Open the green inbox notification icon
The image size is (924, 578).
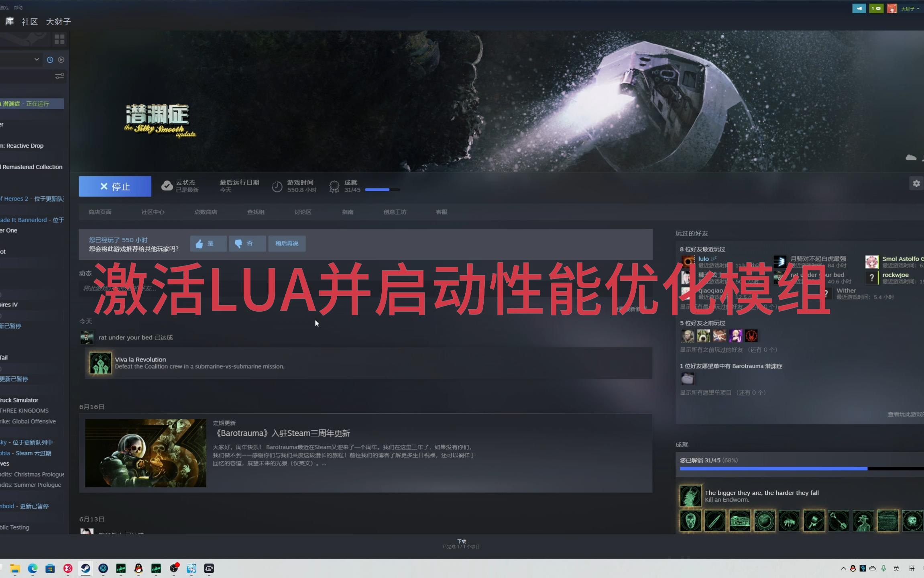[x=876, y=8]
